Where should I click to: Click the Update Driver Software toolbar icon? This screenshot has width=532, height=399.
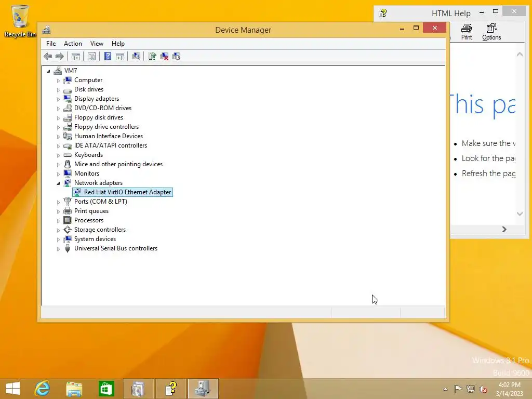pos(152,56)
